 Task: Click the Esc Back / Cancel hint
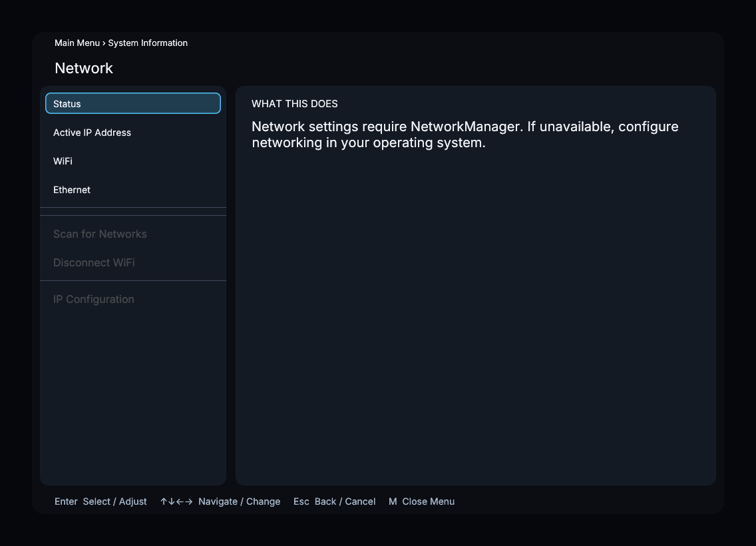click(x=334, y=501)
